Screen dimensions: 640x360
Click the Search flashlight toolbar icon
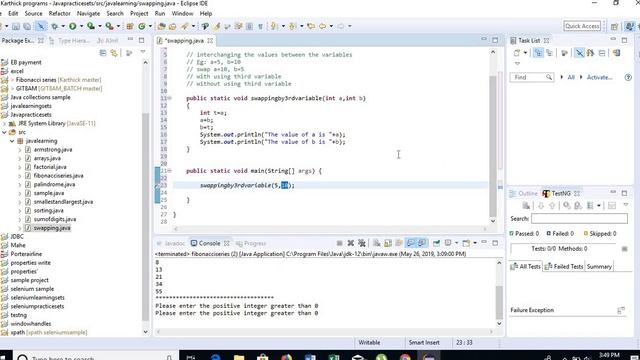tap(185, 27)
